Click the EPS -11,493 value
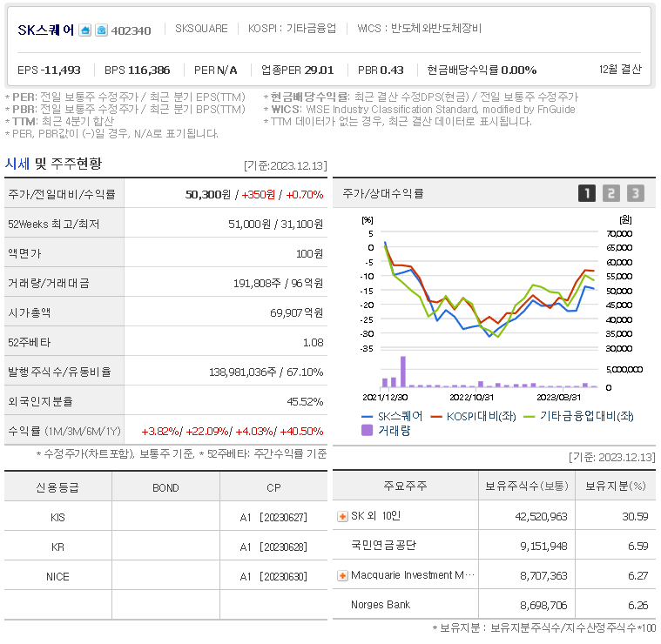661x644 pixels. 49,70
